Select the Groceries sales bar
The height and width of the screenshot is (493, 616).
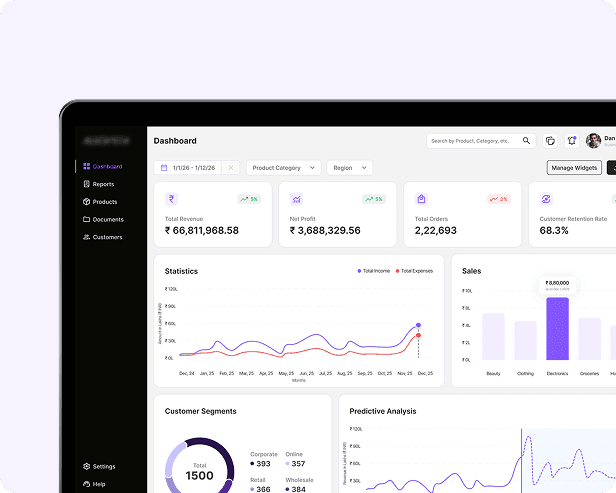coord(590,339)
